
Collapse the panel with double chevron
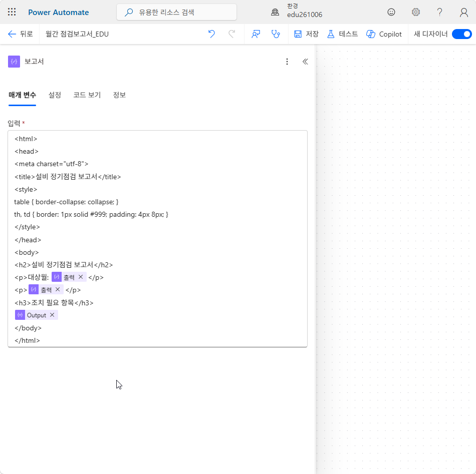[305, 62]
